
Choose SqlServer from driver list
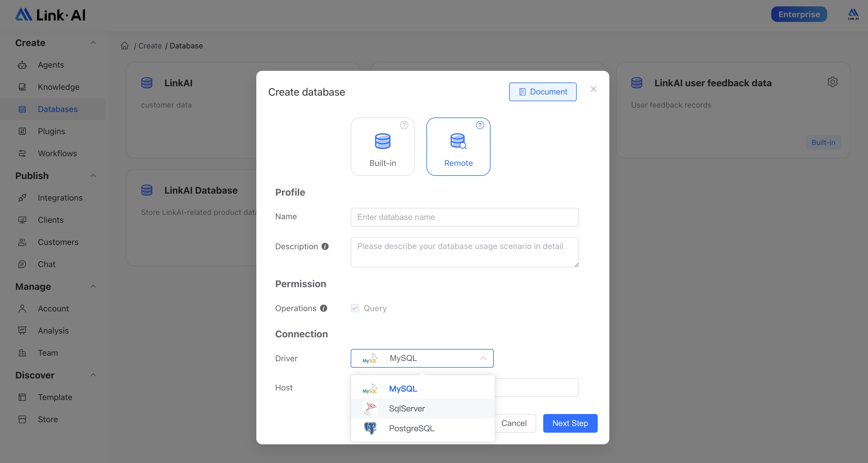[423, 408]
